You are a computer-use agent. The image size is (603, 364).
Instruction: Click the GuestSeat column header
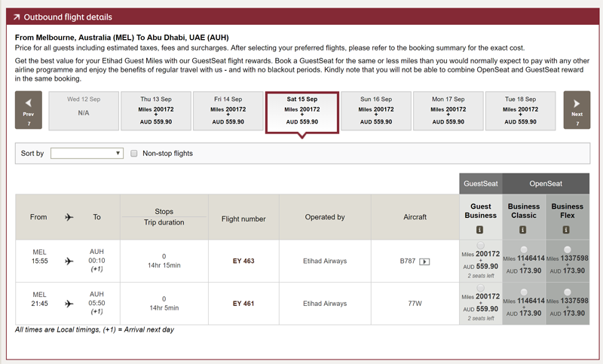tap(481, 184)
